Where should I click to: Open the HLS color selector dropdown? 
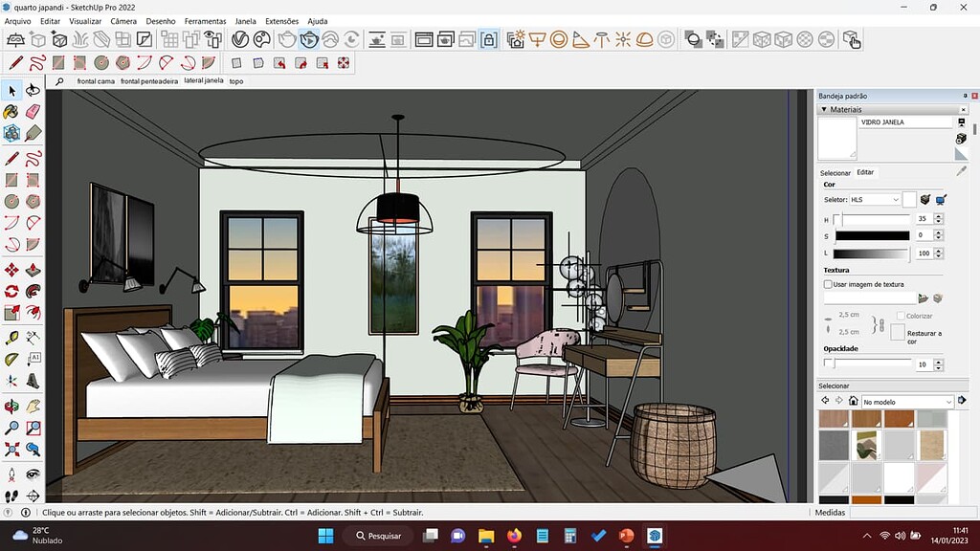[x=876, y=199]
